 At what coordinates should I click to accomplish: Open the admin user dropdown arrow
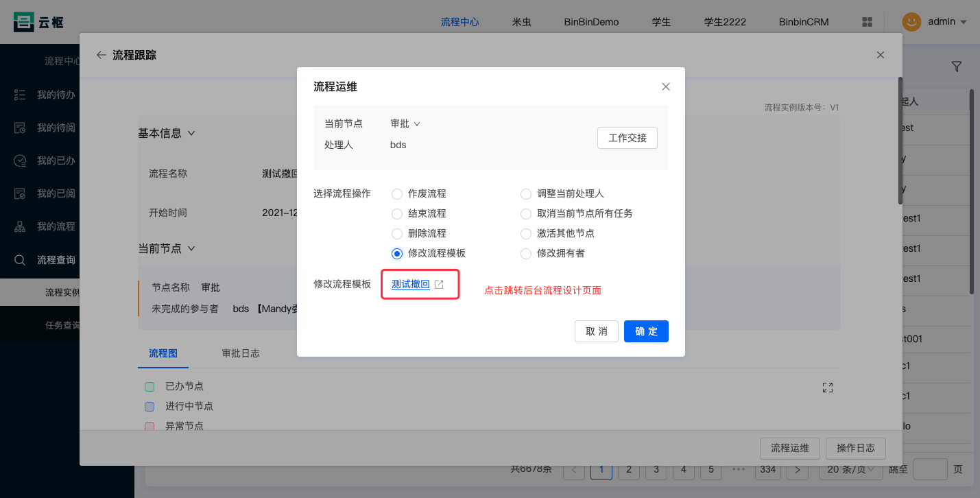pos(964,22)
